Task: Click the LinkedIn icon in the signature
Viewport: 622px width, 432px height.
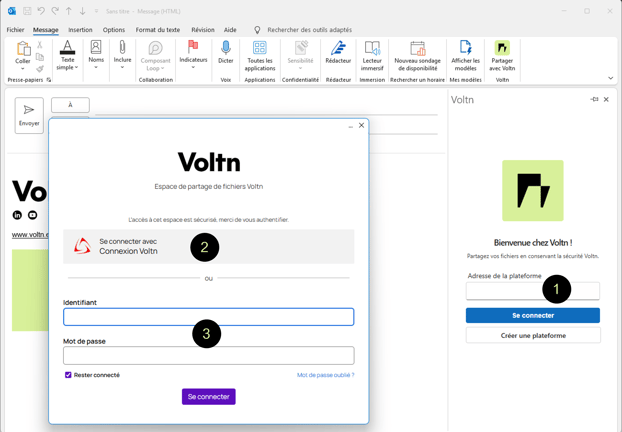Action: pyautogui.click(x=17, y=215)
